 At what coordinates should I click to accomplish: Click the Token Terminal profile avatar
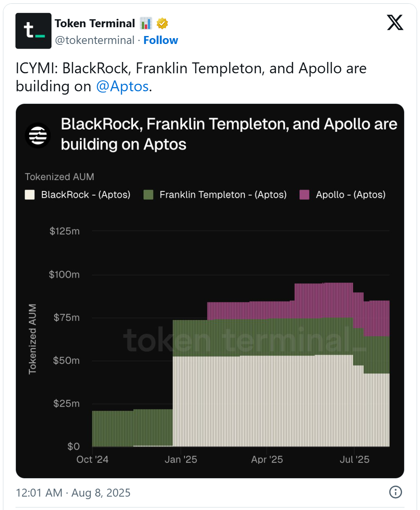[x=33, y=31]
